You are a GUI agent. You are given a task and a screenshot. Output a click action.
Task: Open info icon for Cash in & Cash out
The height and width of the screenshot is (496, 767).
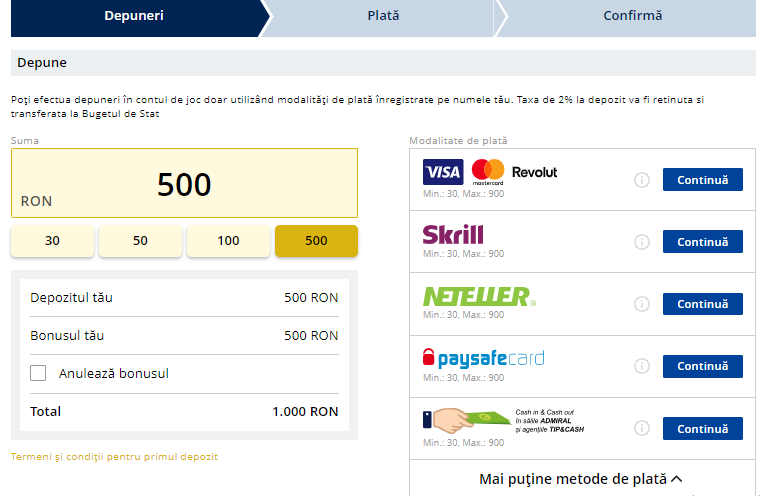642,428
